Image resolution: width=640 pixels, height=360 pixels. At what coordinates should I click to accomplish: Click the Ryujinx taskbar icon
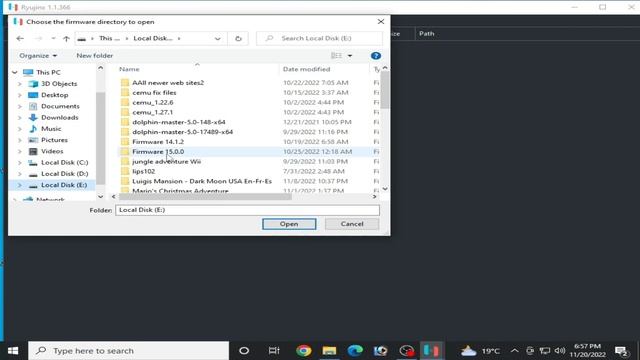coord(431,351)
